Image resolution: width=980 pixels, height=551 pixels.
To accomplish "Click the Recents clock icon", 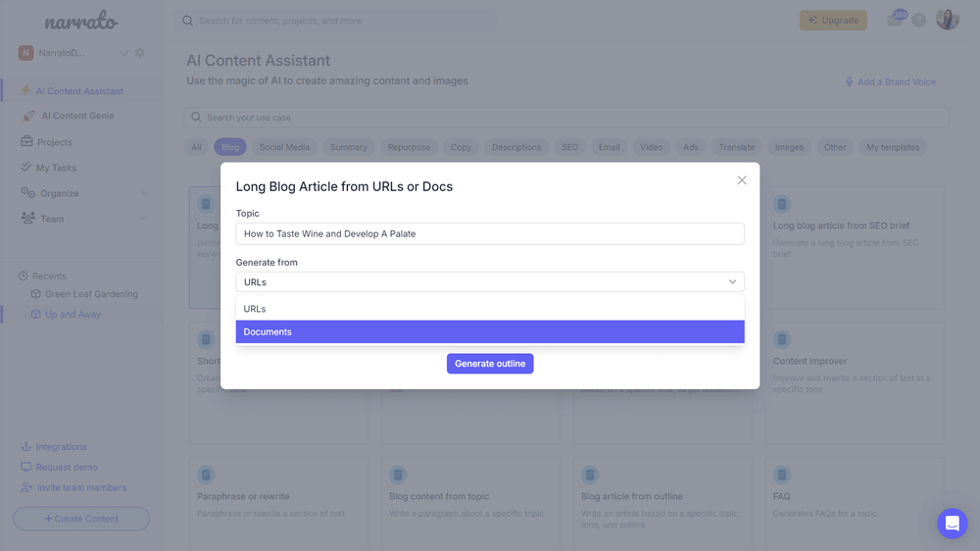I will click(24, 275).
